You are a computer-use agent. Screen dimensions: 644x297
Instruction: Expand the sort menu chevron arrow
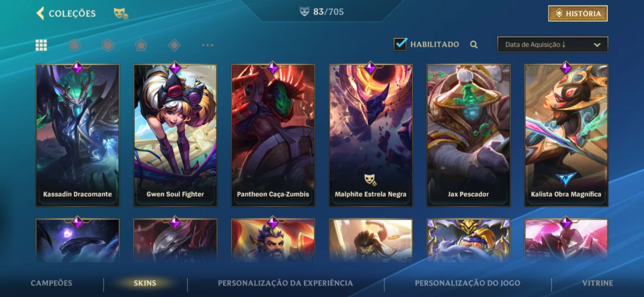(597, 45)
